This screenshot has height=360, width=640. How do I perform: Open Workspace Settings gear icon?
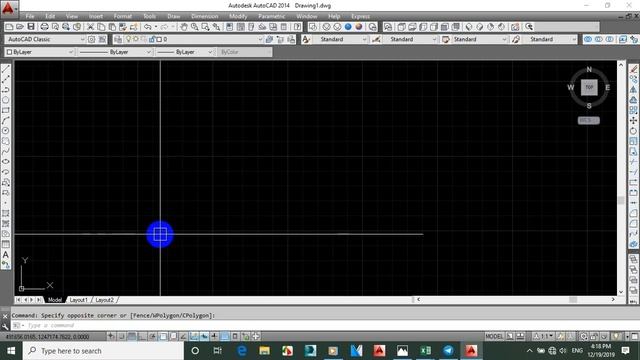click(x=91, y=39)
